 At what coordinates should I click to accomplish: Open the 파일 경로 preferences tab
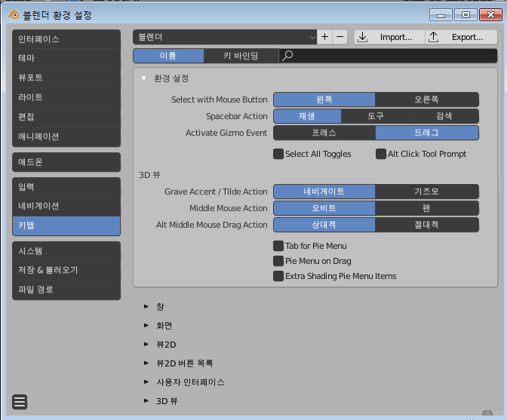coord(66,290)
